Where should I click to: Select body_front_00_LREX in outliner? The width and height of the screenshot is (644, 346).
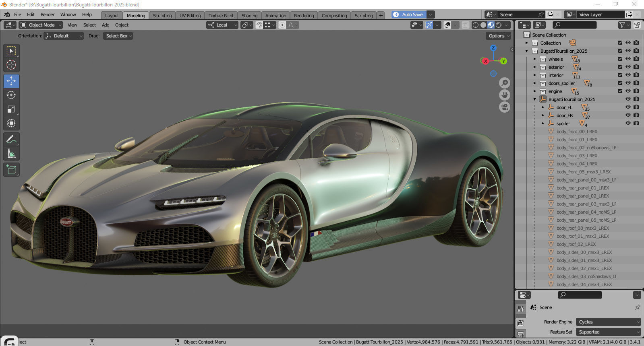pos(577,132)
